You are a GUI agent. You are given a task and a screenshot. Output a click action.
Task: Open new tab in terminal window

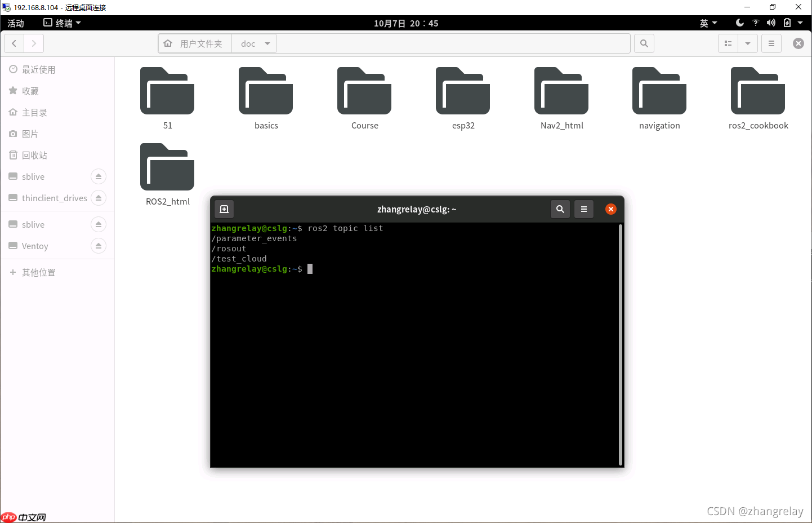[224, 209]
